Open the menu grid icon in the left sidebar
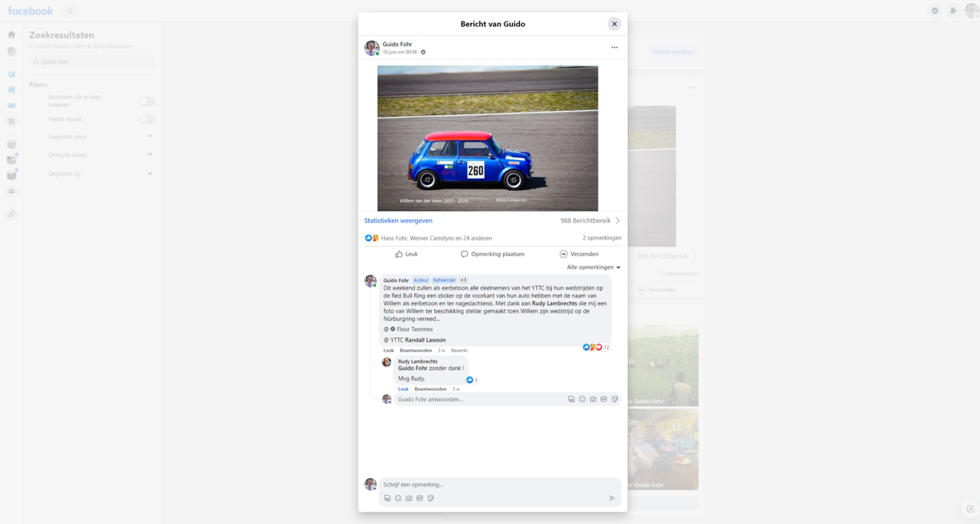Image resolution: width=980 pixels, height=524 pixels. click(11, 121)
